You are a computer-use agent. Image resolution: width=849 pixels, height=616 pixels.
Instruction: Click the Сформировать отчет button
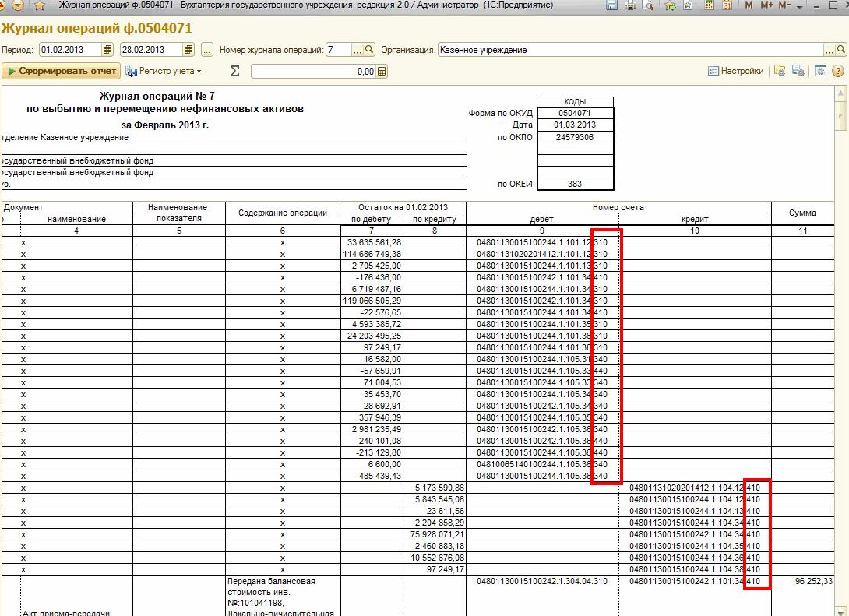(x=62, y=71)
